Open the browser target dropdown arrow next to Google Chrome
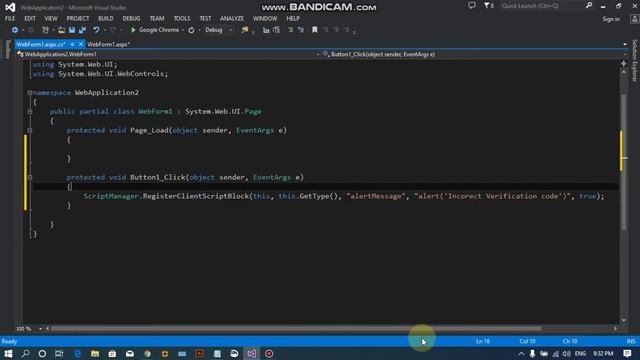The image size is (640, 360). (x=183, y=30)
